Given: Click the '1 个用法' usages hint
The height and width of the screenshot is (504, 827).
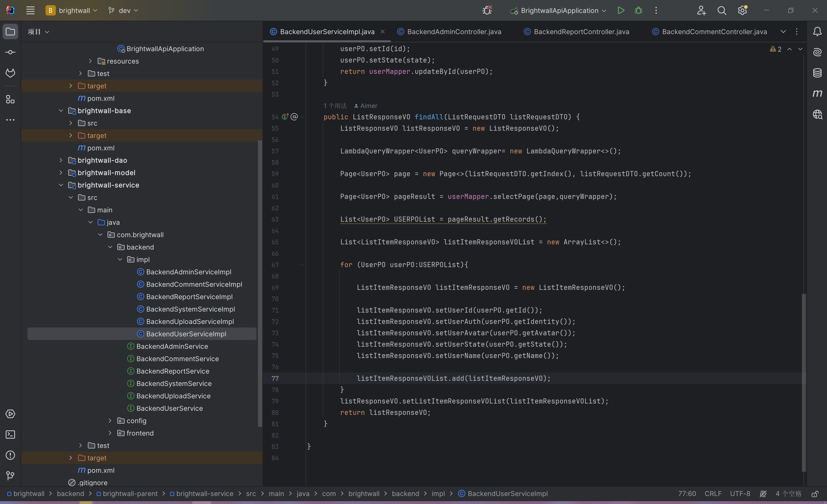Looking at the screenshot, I should [x=335, y=106].
